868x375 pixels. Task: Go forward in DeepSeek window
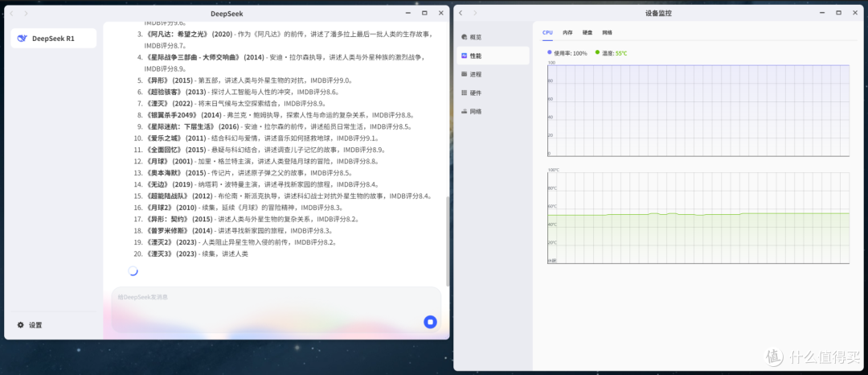[x=26, y=13]
